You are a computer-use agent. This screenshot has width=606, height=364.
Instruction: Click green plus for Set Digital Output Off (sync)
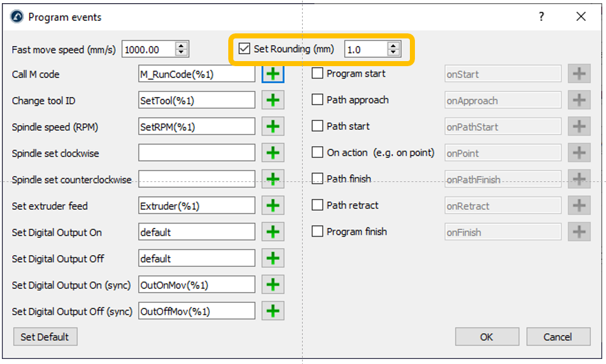click(272, 311)
